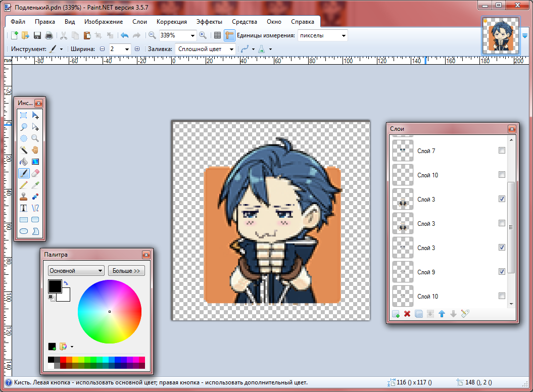Open antialiasing mode dropdown arrow
Viewport: 533px width, 392px height.
253,49
